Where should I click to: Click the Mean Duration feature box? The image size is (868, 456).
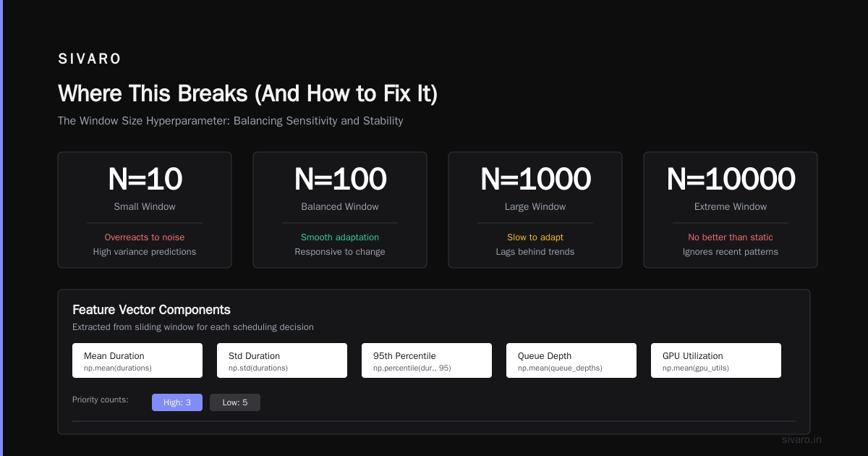tap(137, 360)
